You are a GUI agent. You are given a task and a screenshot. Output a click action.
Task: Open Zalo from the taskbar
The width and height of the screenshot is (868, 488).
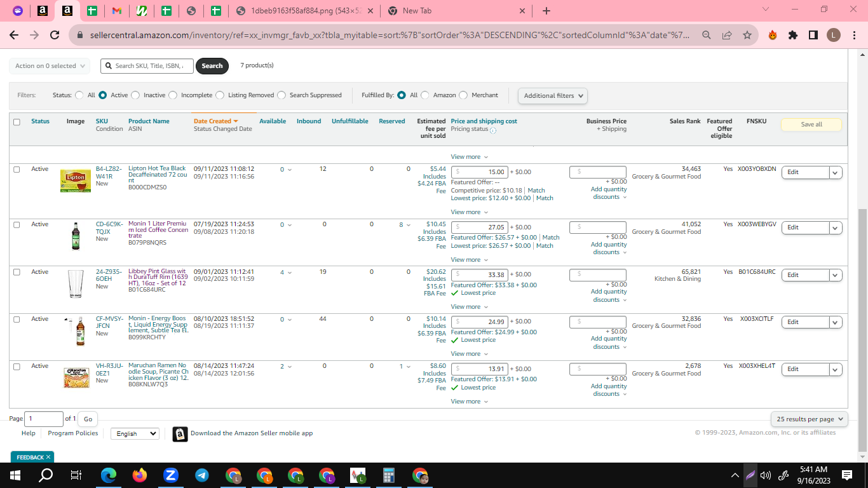(x=170, y=475)
